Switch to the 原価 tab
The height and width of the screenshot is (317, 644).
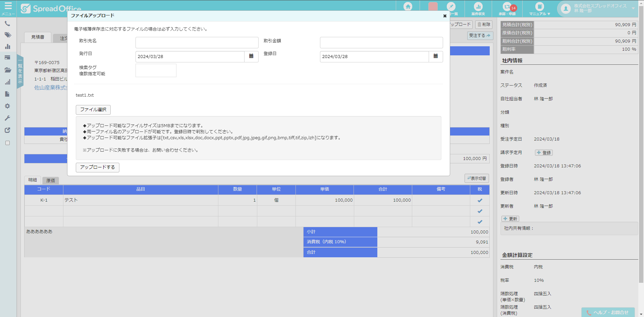coord(51,180)
